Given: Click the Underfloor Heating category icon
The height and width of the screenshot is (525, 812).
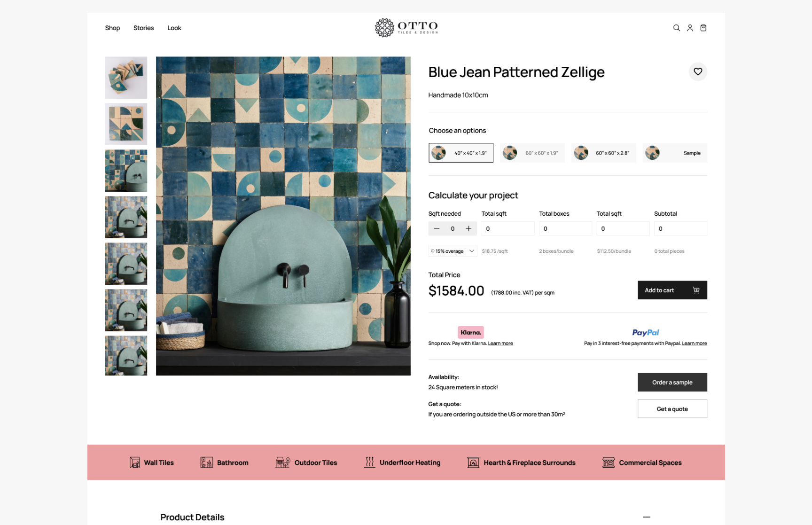Looking at the screenshot, I should (370, 462).
